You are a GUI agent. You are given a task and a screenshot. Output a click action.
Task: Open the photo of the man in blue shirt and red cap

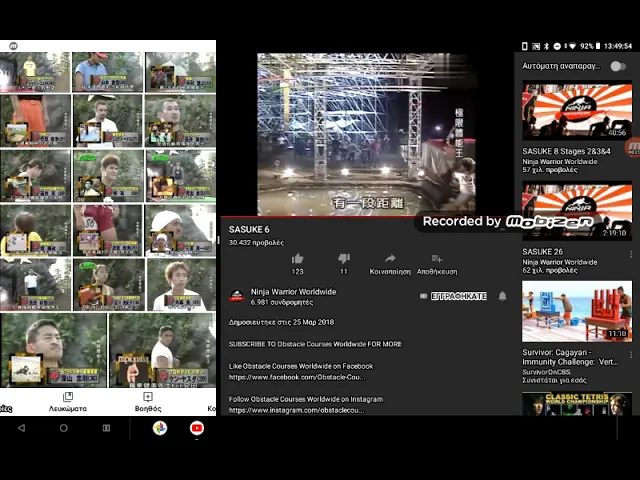pyautogui.click(x=108, y=71)
